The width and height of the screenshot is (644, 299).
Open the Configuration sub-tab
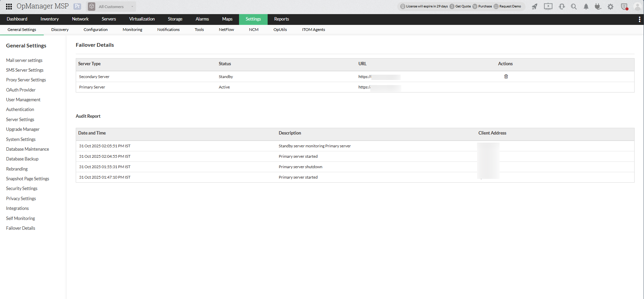pos(96,30)
